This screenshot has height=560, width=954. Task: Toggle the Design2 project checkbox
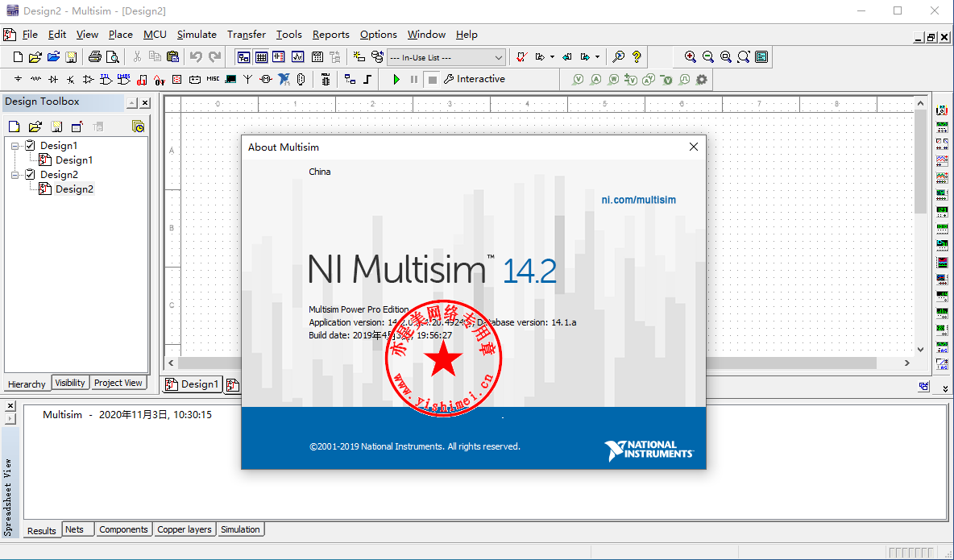(30, 175)
